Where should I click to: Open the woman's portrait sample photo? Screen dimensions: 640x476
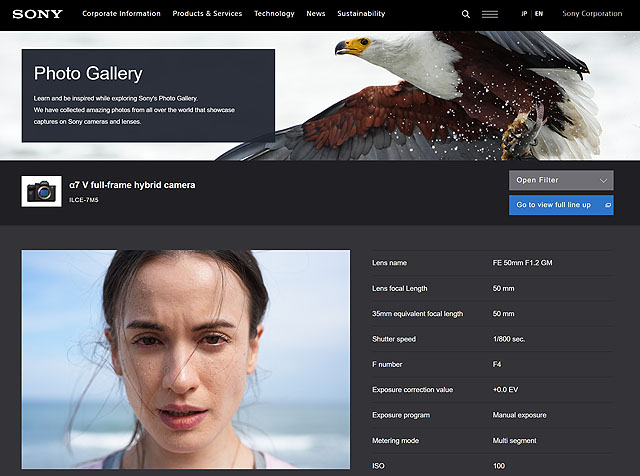(186, 359)
